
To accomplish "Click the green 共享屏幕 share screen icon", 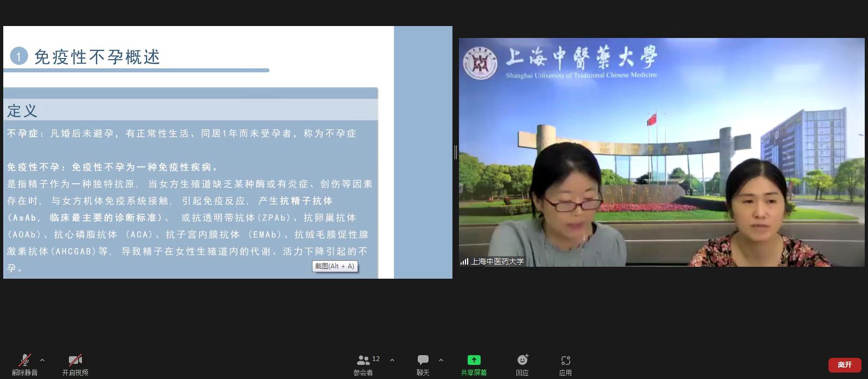I will click(474, 360).
